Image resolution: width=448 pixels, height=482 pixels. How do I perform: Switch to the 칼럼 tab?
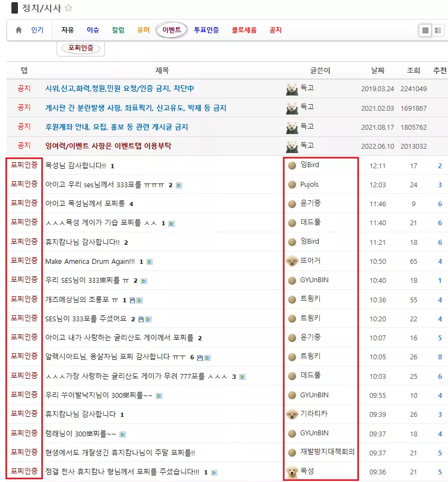118,30
